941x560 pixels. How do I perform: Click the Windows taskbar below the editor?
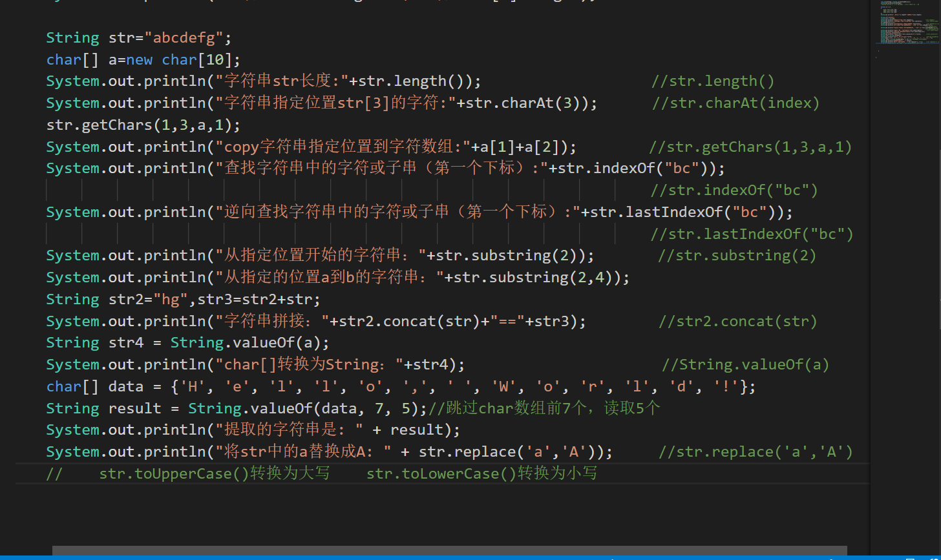tap(452, 558)
